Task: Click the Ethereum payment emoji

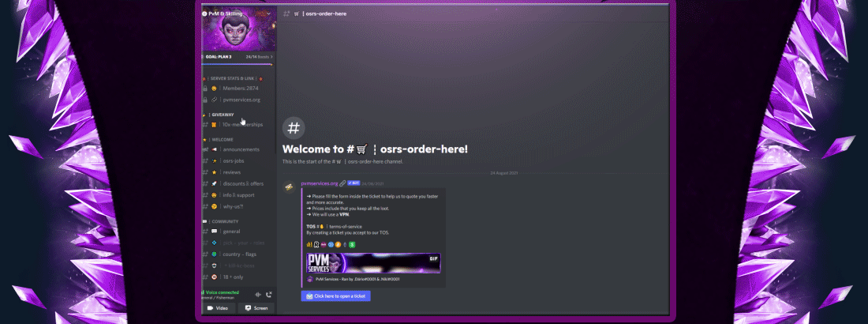Action: 345,245
